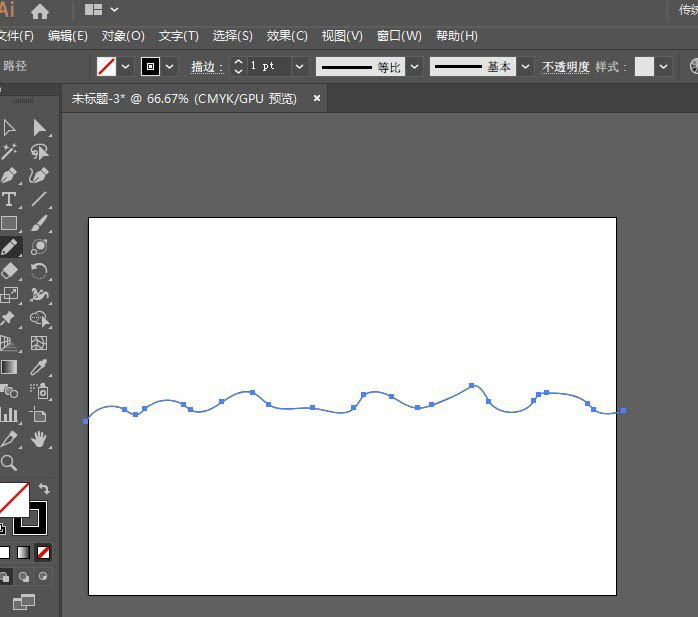Select the Shape Builder tool
698x617 pixels.
(40, 319)
